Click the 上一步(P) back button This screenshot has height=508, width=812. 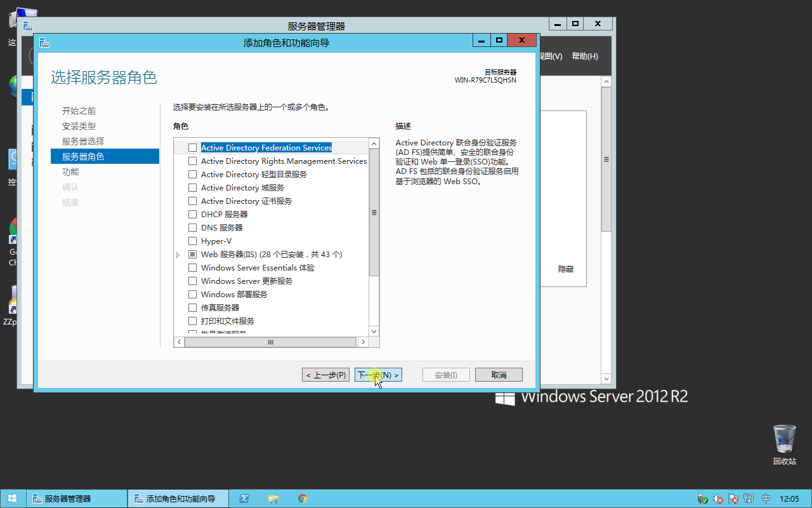[x=326, y=375]
